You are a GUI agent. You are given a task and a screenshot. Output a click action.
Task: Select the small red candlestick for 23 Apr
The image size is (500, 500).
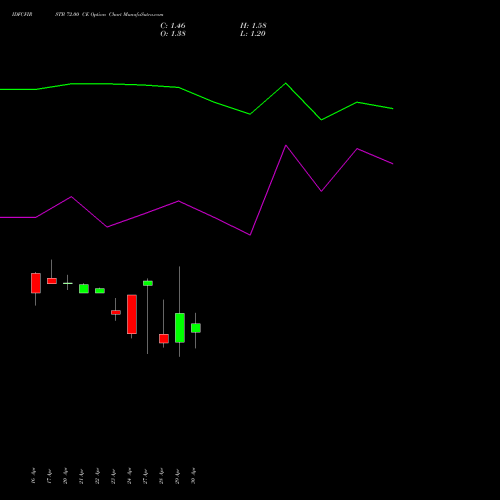(x=116, y=312)
